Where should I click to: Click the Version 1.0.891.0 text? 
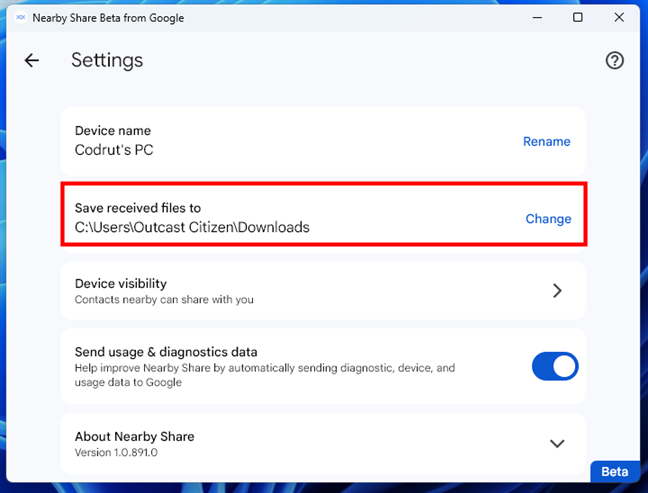pos(116,452)
